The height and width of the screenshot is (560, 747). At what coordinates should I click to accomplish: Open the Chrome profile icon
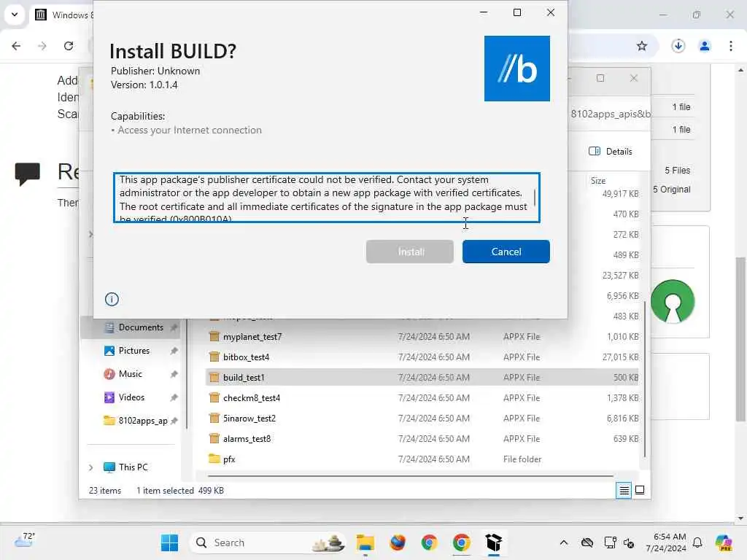[705, 46]
